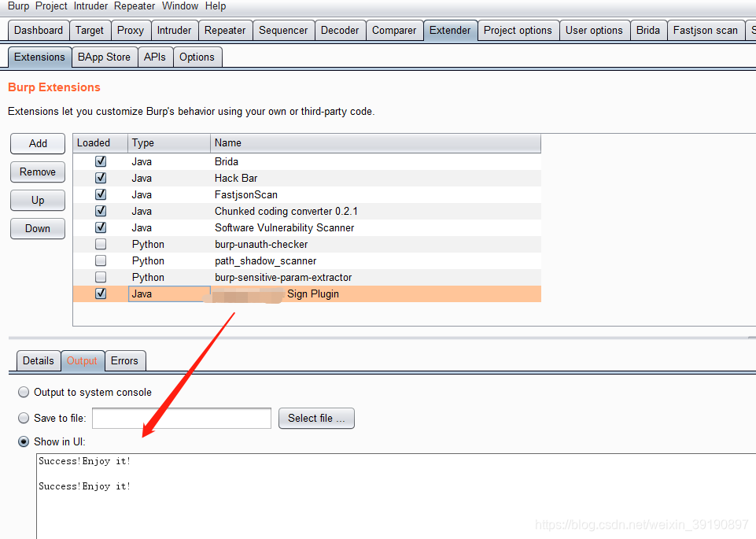Open the Repeater menu in menu bar

(x=135, y=6)
